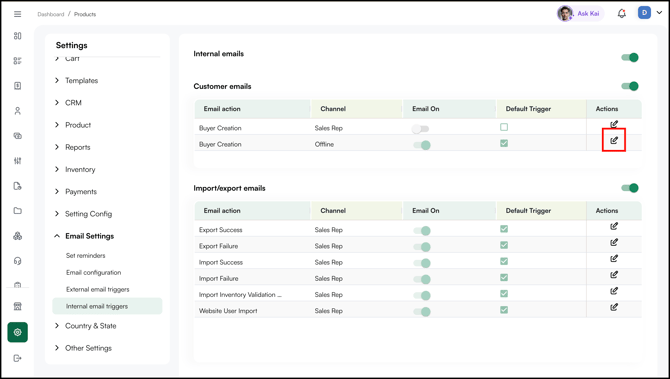
Task: Expand the Other Settings section
Action: point(83,348)
